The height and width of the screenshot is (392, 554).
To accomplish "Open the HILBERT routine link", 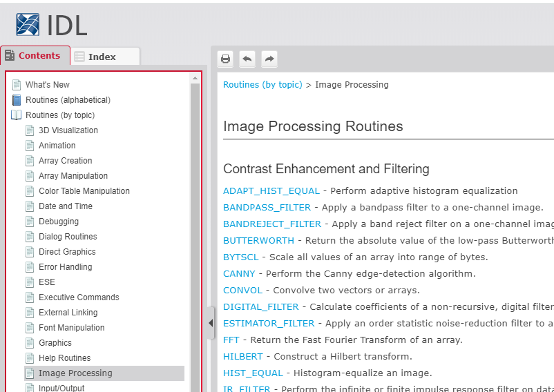I will (243, 357).
